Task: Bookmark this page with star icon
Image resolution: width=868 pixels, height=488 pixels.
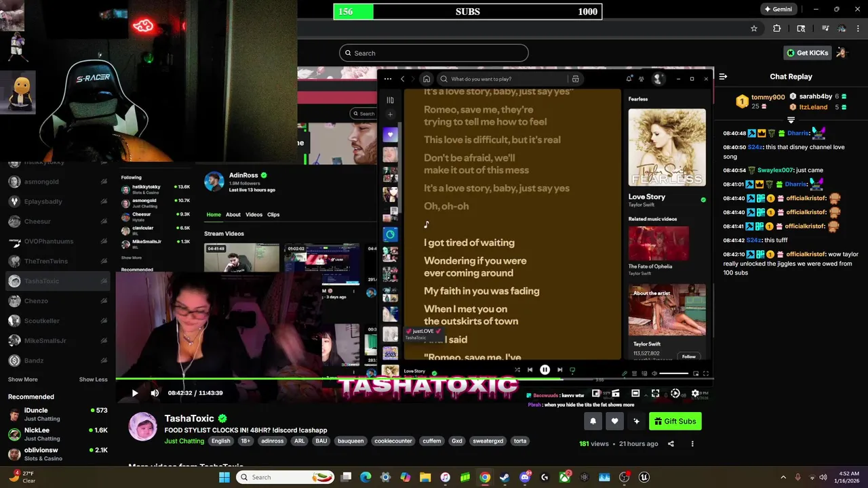Action: click(x=753, y=28)
